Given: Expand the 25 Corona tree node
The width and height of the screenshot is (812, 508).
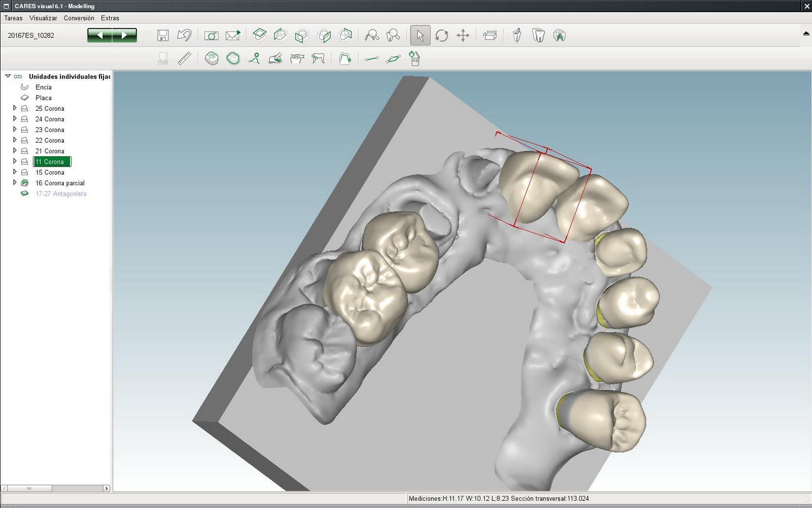Looking at the screenshot, I should click(15, 108).
